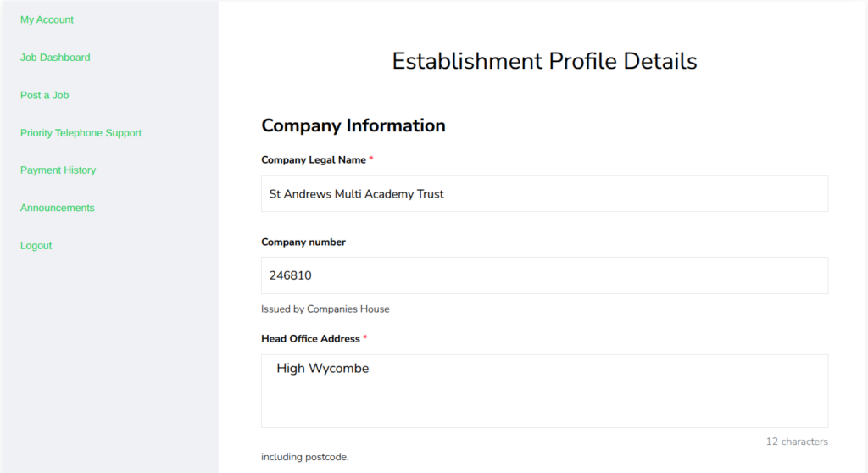View Payment History
The width and height of the screenshot is (868, 473).
58,170
